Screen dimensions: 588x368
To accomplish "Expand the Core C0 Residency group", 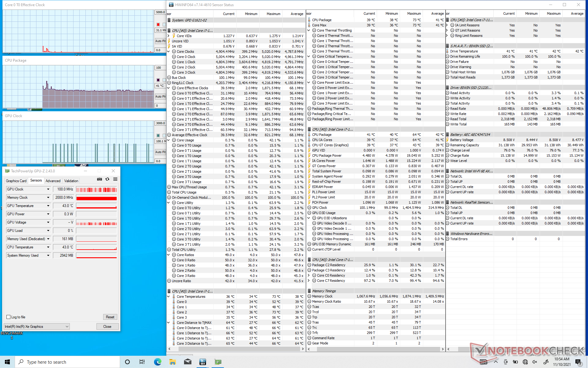I will coord(309,275).
